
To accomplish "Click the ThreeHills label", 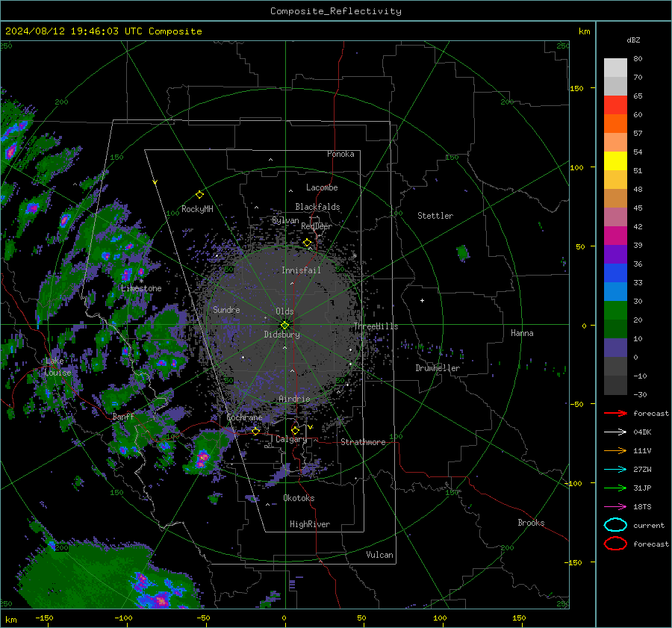I will 376,326.
